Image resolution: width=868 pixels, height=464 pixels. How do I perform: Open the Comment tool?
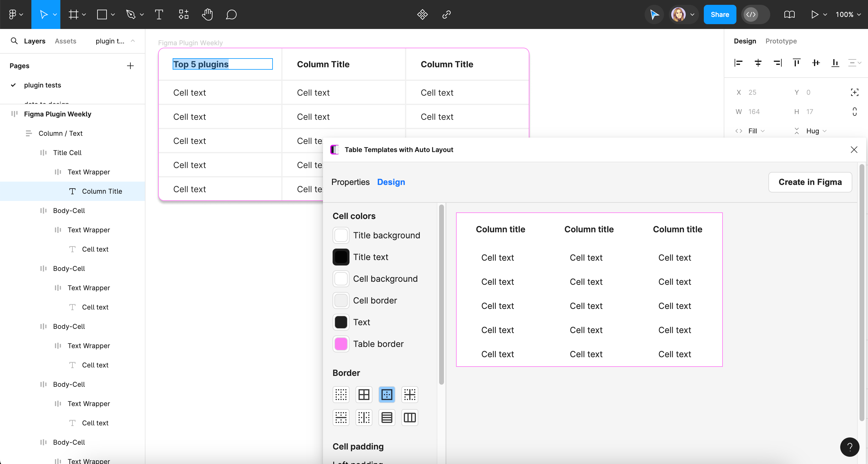tap(231, 14)
